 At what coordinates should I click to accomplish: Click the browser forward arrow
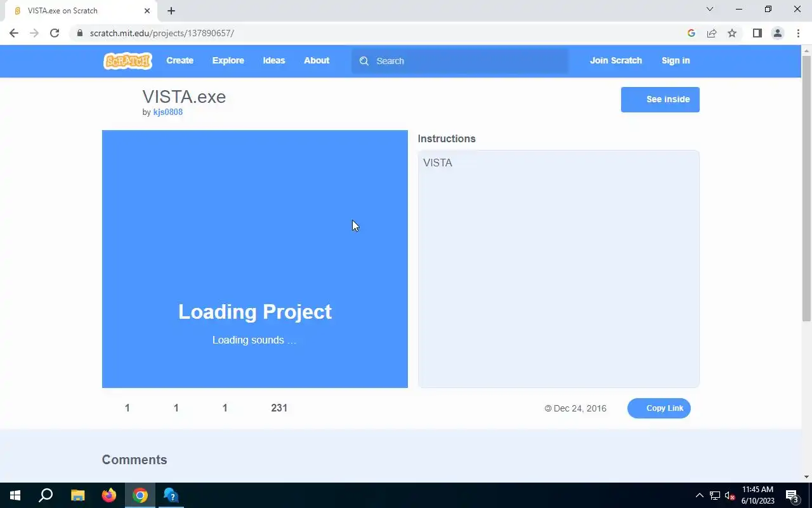34,33
